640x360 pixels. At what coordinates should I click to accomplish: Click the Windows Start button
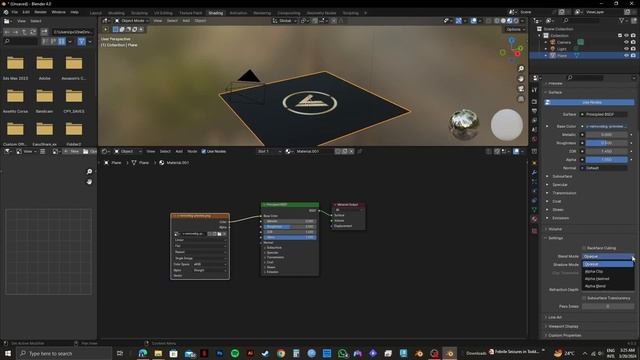(8, 353)
